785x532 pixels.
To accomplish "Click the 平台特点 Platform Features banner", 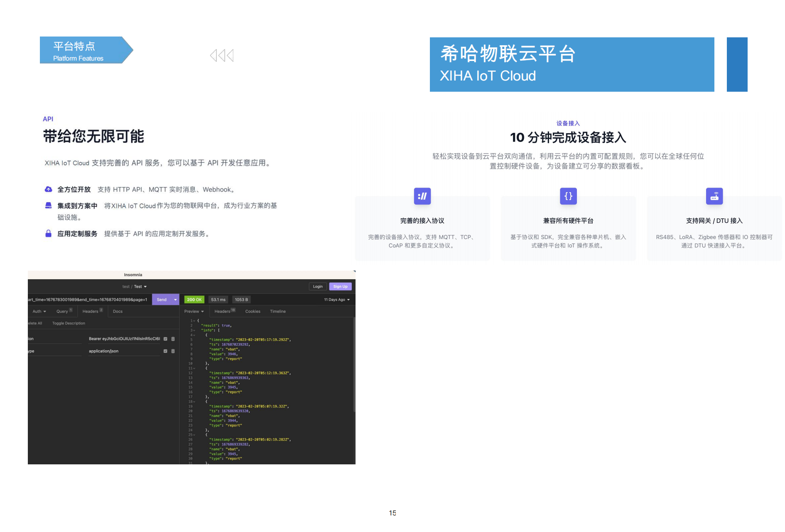I will [x=86, y=50].
